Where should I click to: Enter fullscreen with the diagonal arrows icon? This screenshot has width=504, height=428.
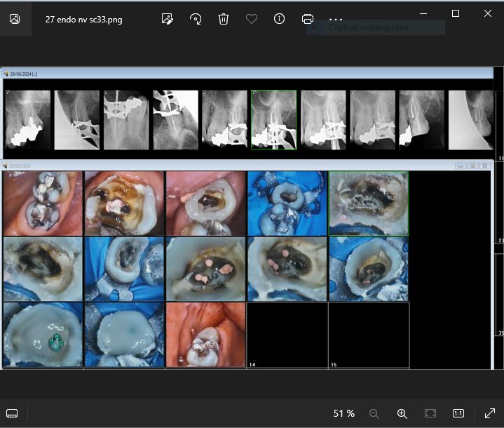pyautogui.click(x=489, y=413)
